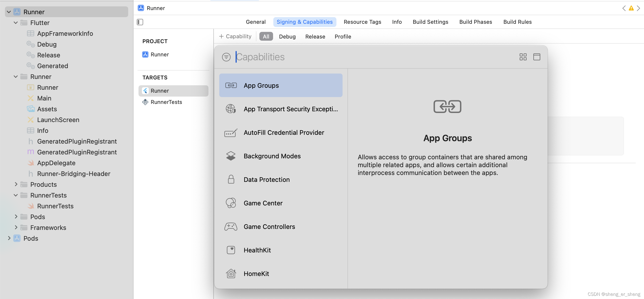Screen dimensions: 644x299
Task: Click App Transport Security globe icon
Action: click(x=231, y=109)
